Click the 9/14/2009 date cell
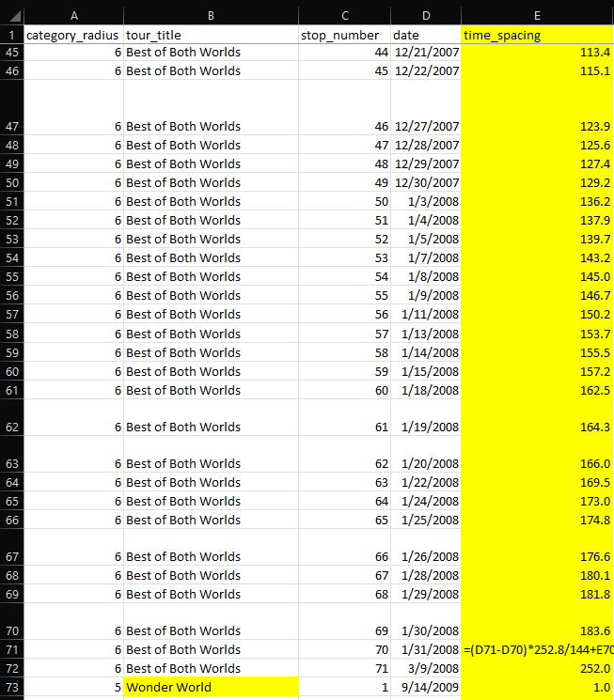 pos(426,687)
